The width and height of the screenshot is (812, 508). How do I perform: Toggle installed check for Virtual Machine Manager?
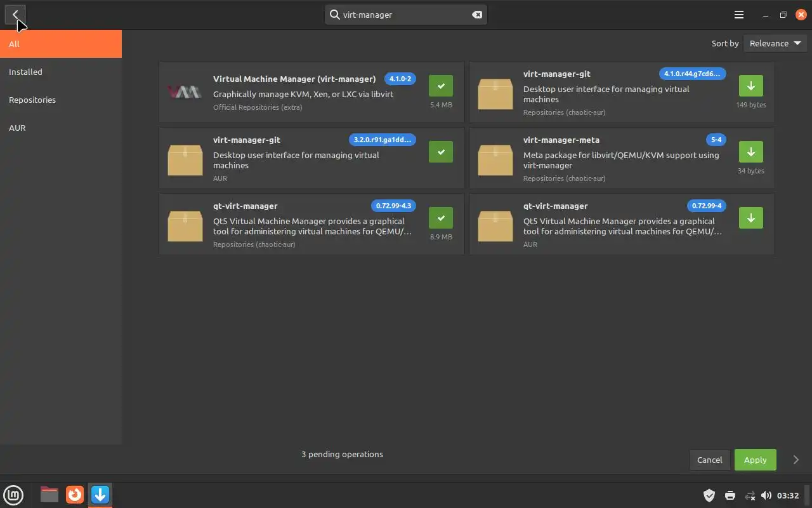pos(441,86)
